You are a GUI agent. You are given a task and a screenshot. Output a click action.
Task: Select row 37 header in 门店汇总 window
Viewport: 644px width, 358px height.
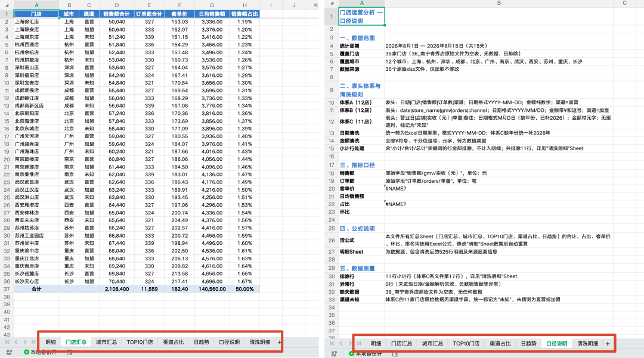[7, 289]
